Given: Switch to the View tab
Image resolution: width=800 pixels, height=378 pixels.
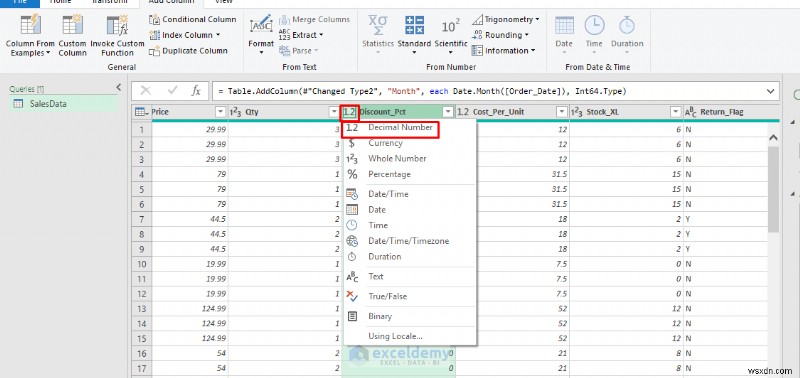Looking at the screenshot, I should pyautogui.click(x=224, y=3).
